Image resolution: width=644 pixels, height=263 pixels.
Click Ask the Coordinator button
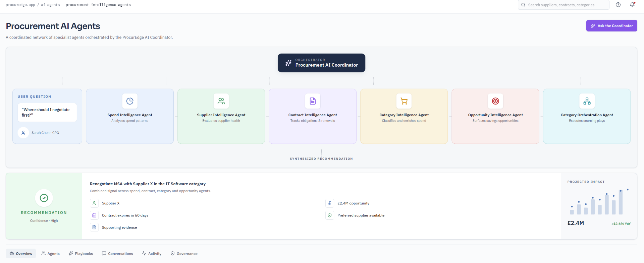612,26
